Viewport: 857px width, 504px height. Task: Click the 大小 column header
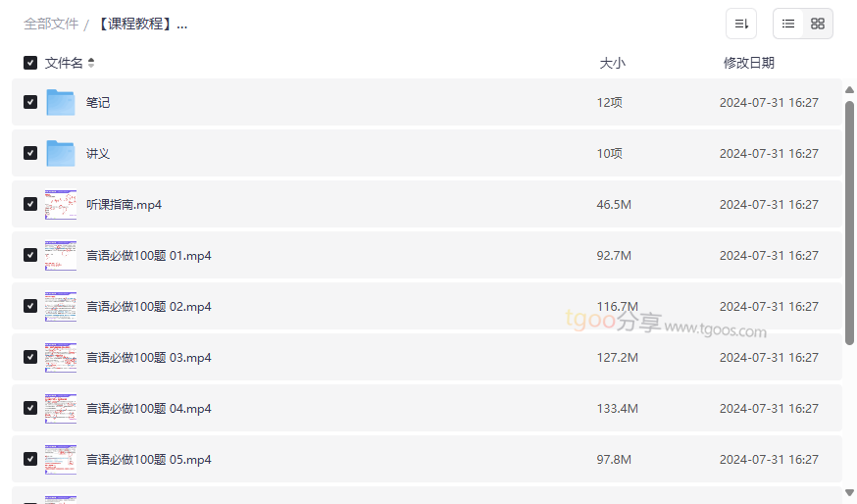612,63
